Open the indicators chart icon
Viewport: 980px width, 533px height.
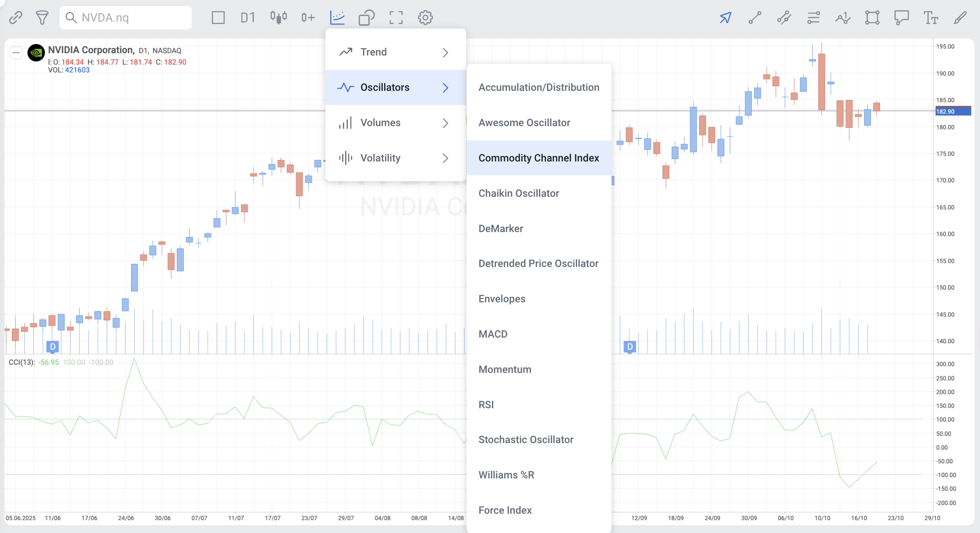point(337,18)
